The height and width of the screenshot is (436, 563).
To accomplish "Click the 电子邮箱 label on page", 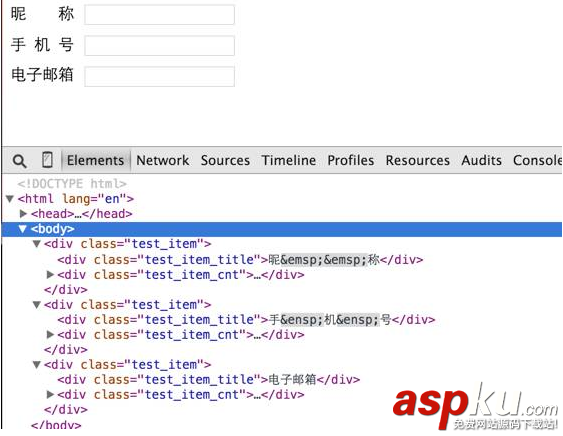I will [42, 75].
